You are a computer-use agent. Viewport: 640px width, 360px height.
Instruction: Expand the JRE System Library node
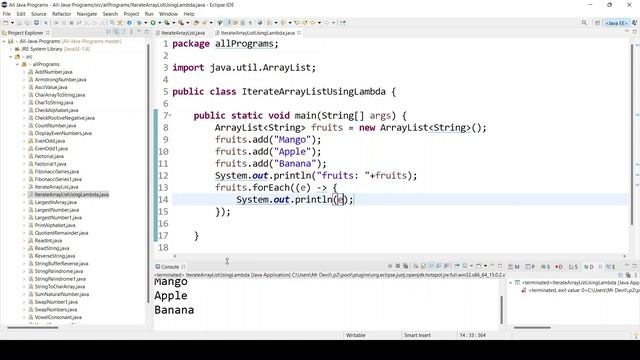click(11, 49)
